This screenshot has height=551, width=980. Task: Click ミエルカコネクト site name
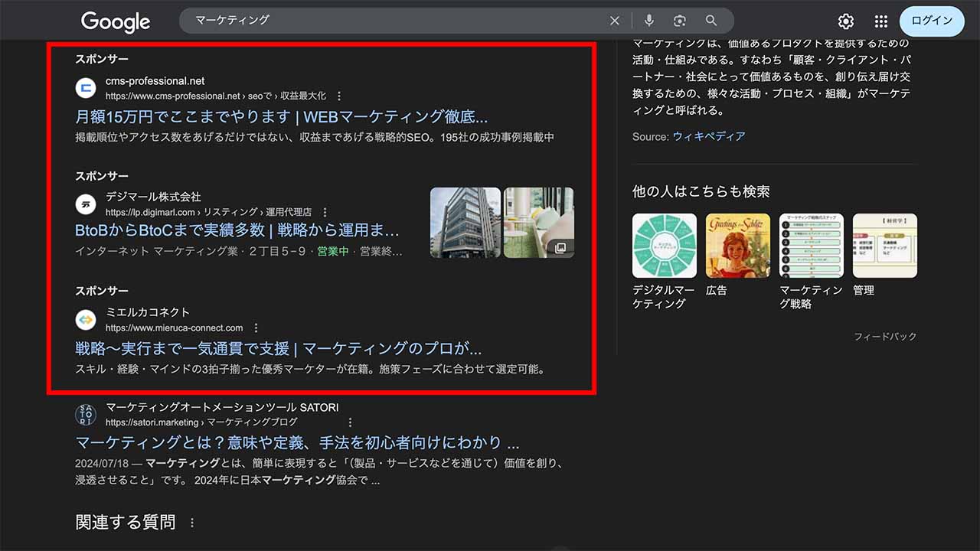pyautogui.click(x=148, y=312)
